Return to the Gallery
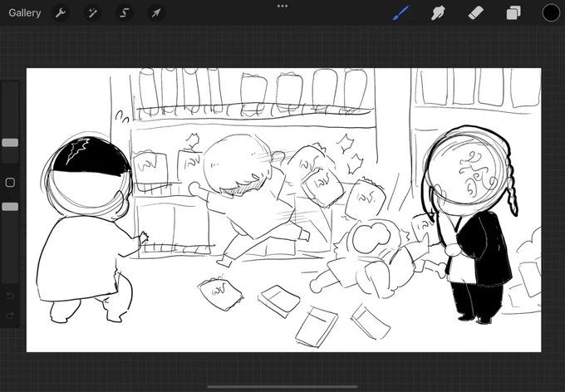Image resolution: width=565 pixels, height=392 pixels. pyautogui.click(x=24, y=13)
